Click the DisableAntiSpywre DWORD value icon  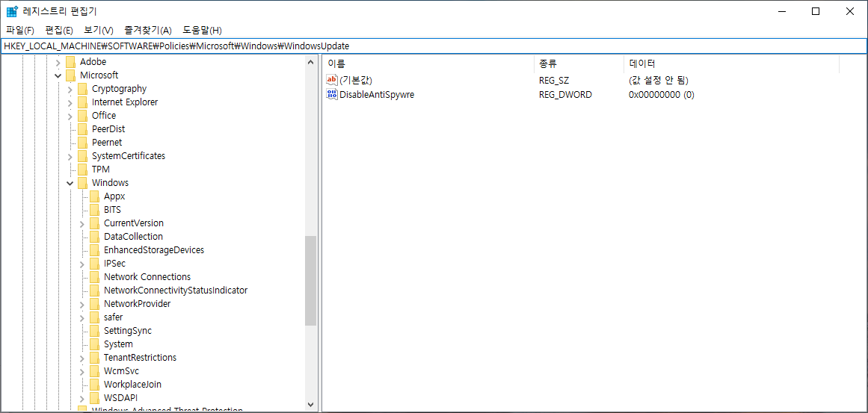click(332, 95)
